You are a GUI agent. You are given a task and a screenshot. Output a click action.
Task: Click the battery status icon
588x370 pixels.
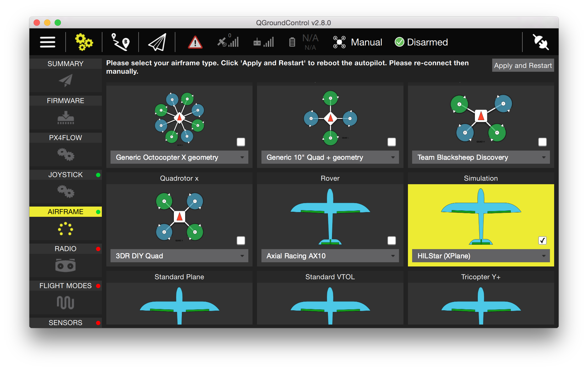(292, 42)
